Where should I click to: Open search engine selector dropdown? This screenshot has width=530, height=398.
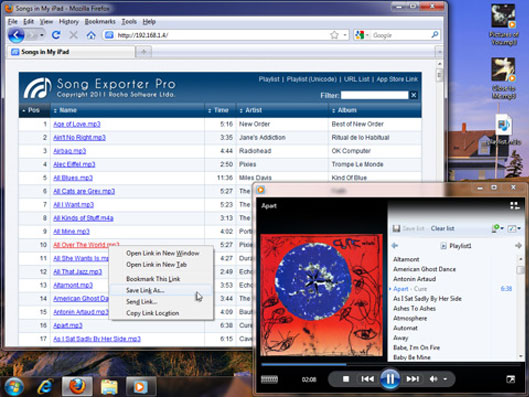click(x=367, y=35)
